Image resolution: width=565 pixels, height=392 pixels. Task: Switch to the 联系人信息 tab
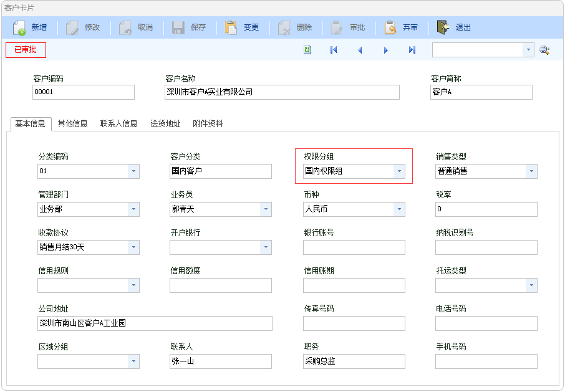[x=119, y=124]
